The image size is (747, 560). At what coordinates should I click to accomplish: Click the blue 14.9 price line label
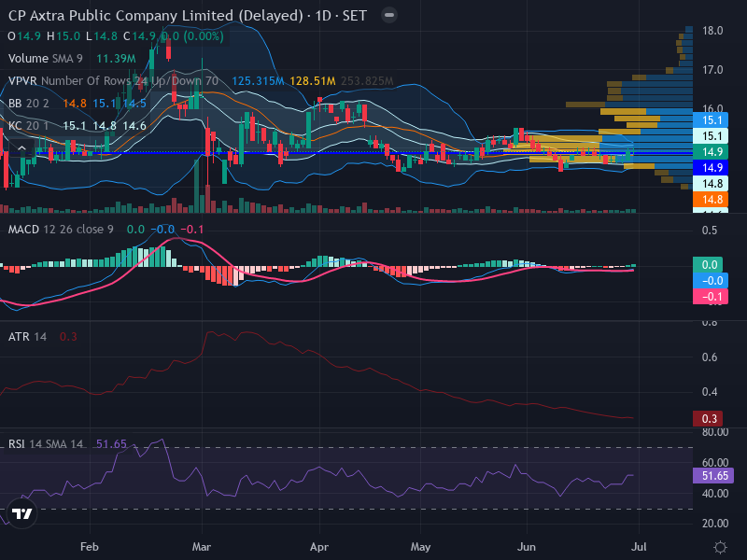coord(711,168)
